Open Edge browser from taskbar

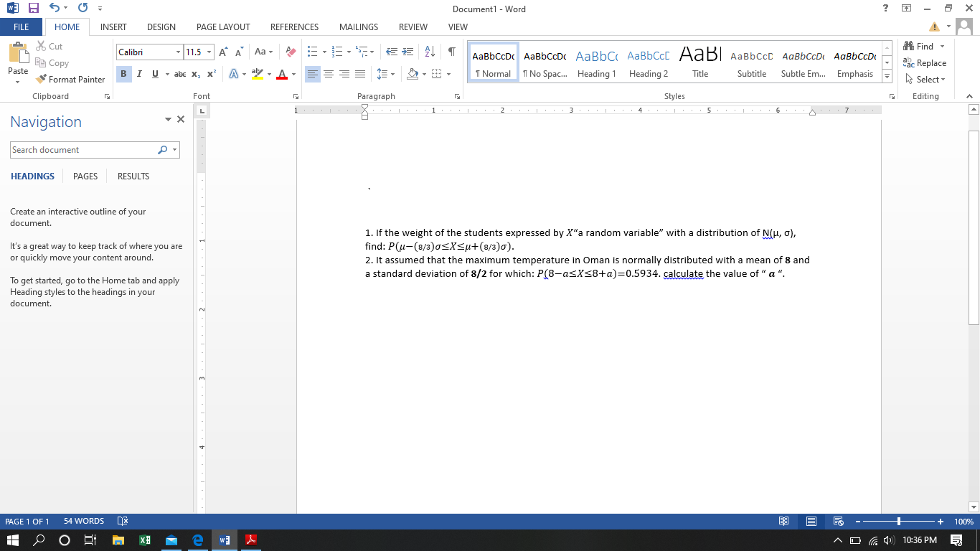pyautogui.click(x=197, y=540)
